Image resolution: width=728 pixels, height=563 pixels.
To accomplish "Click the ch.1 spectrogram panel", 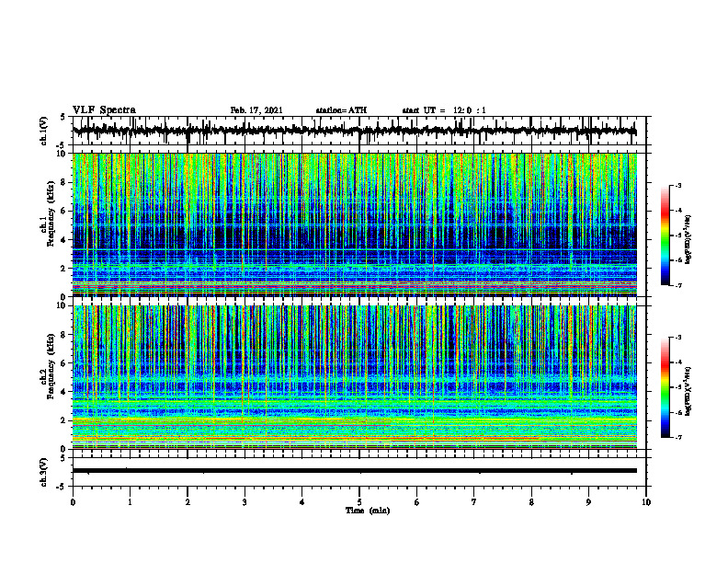I will click(x=355, y=224).
